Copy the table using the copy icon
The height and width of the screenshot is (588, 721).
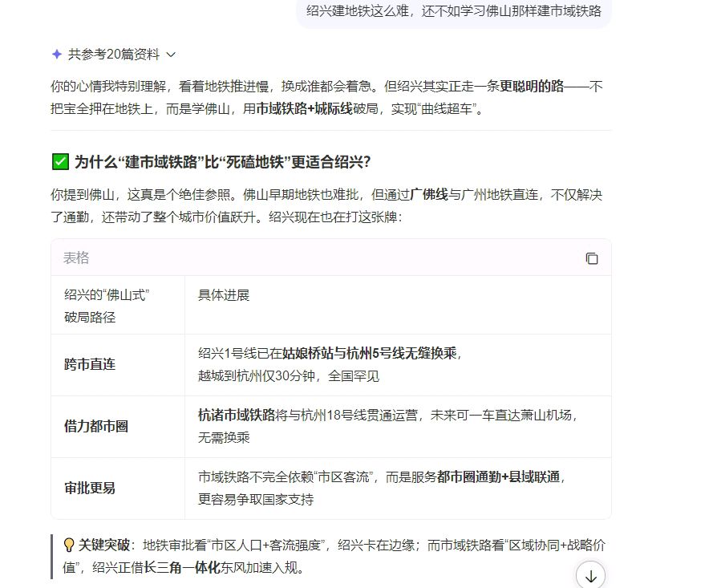click(x=592, y=258)
